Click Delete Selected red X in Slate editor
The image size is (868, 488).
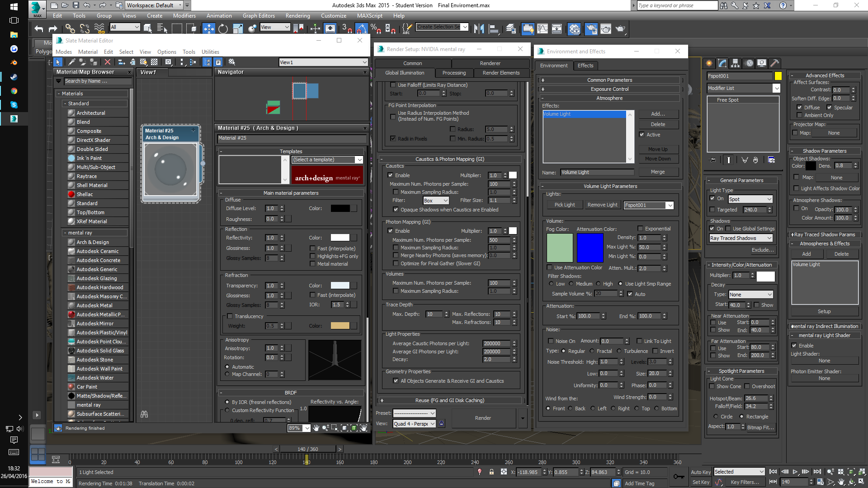[107, 62]
